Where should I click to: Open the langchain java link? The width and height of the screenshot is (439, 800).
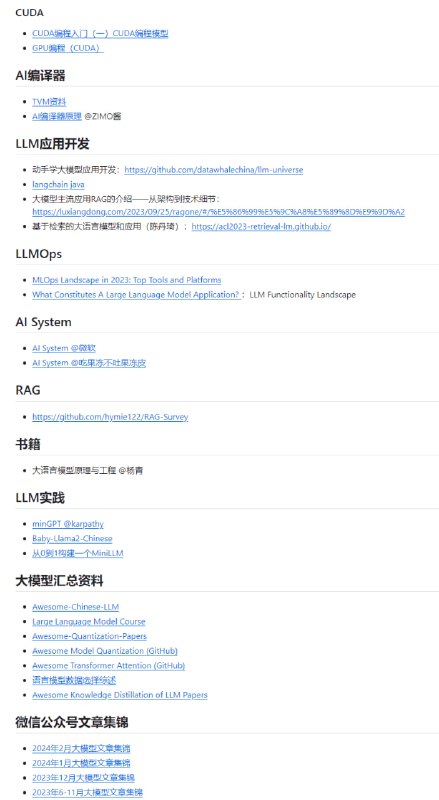pos(58,185)
